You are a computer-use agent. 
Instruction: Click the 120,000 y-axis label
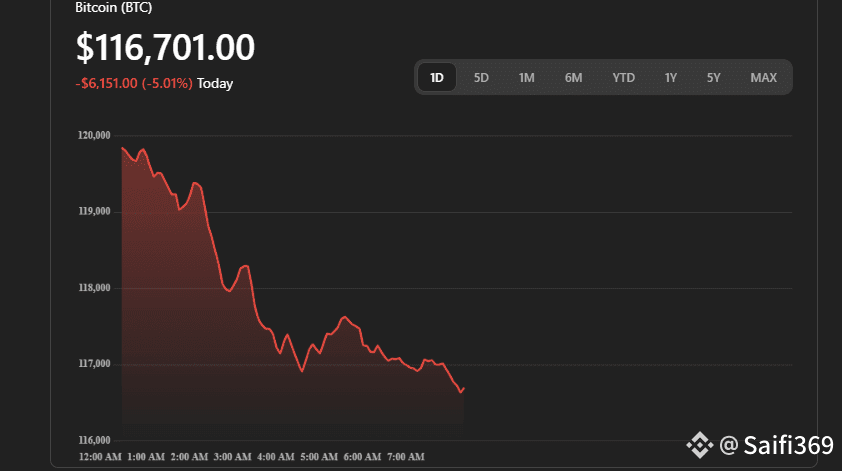pos(94,135)
